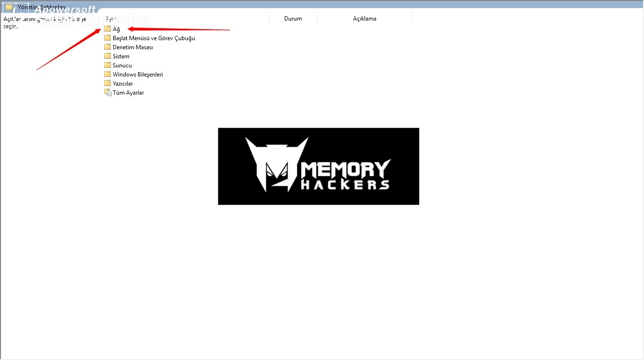Screen dimensions: 644x360
Task: Select the "Windows Bileşenleri" list entry
Action: tap(138, 75)
